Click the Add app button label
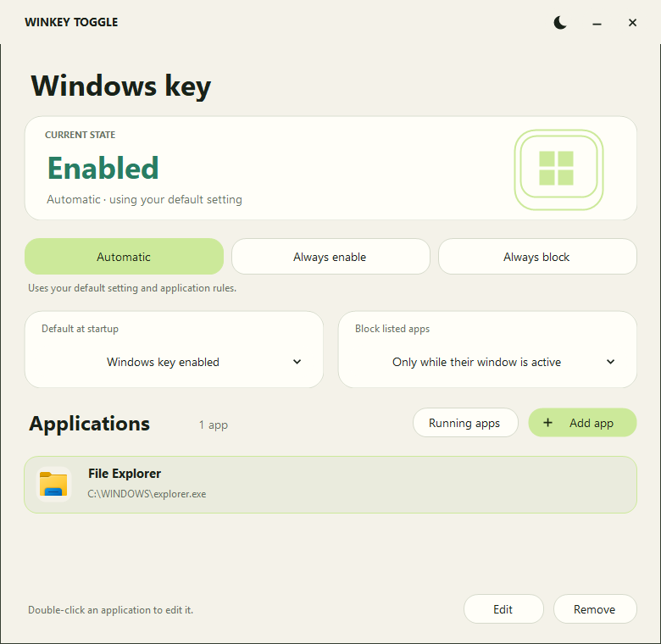 [x=591, y=423]
